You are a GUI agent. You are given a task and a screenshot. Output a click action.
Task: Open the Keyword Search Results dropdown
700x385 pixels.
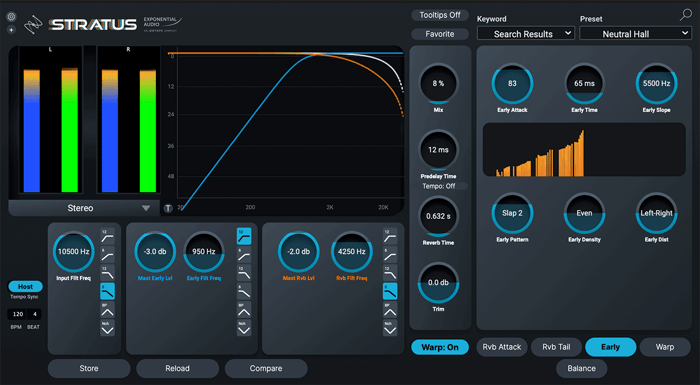526,33
